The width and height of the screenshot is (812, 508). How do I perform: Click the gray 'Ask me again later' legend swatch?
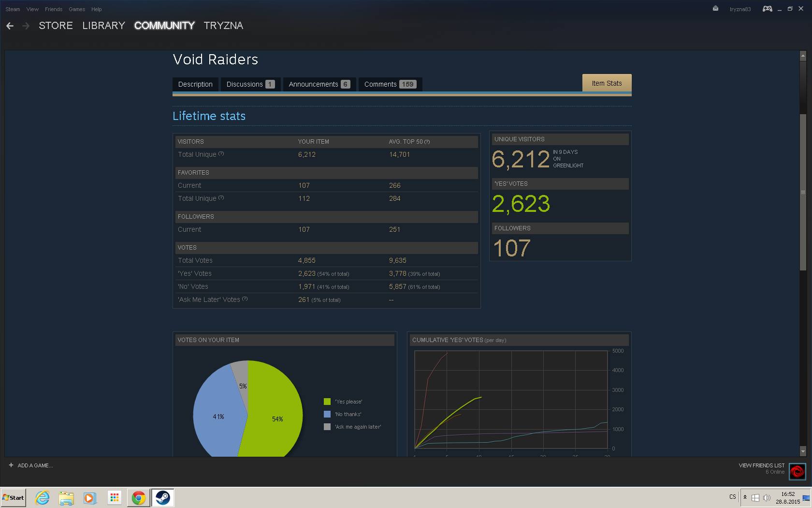pyautogui.click(x=327, y=427)
